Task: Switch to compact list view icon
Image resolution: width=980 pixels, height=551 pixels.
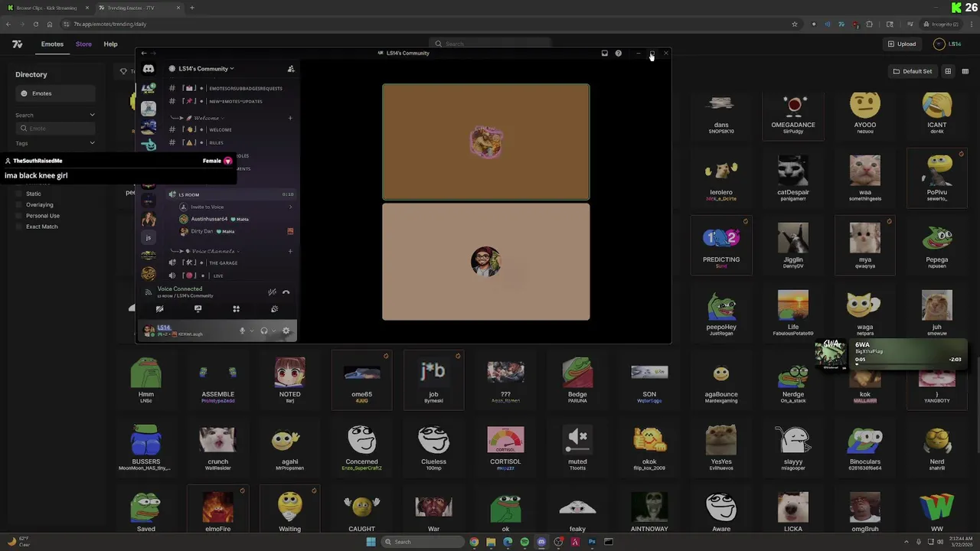Action: point(965,71)
